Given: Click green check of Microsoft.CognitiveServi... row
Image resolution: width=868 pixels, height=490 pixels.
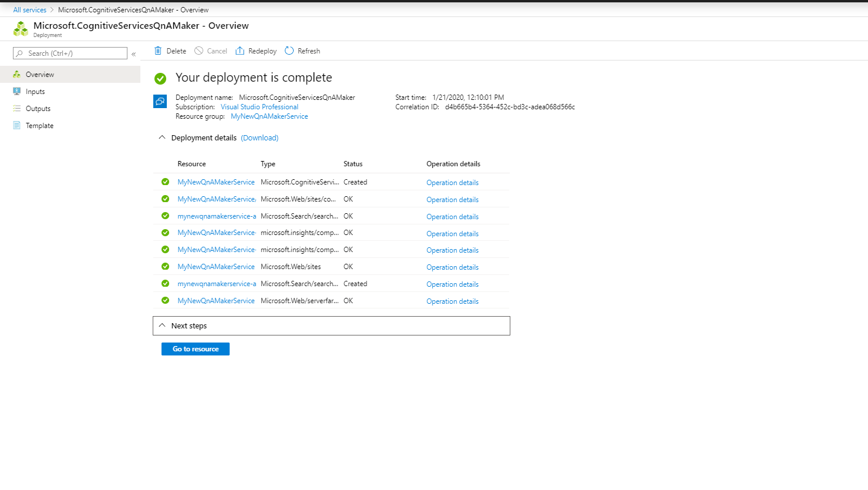Looking at the screenshot, I should tap(165, 182).
